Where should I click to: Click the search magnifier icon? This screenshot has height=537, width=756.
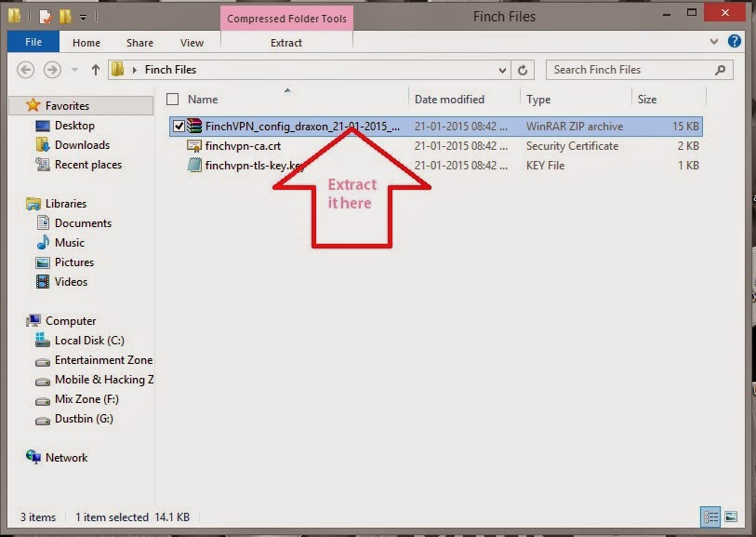click(x=721, y=70)
